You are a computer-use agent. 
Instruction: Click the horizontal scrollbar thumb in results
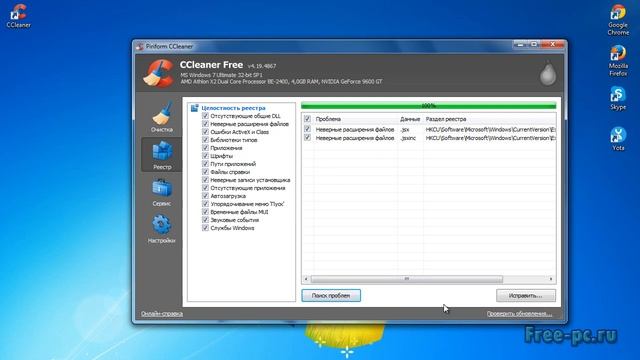click(407, 279)
